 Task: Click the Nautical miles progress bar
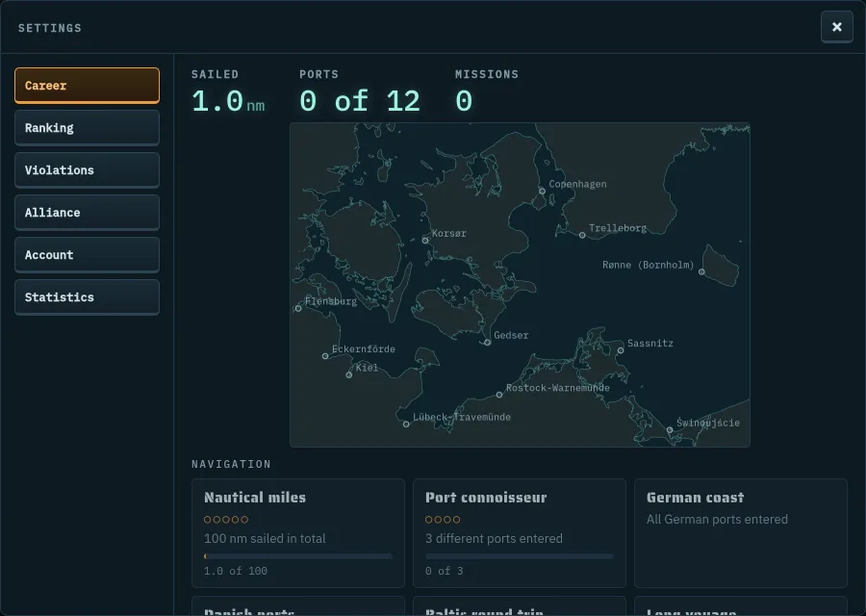click(x=298, y=556)
